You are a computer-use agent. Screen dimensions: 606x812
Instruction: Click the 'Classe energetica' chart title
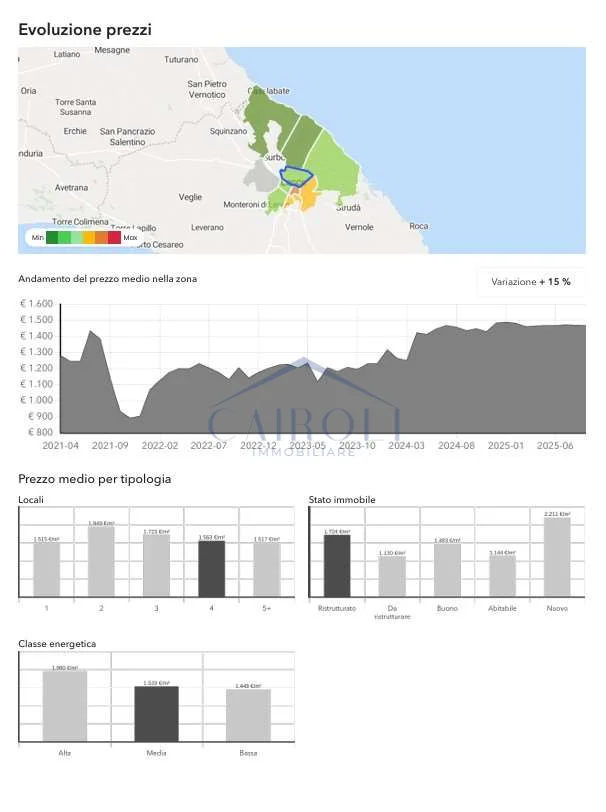pos(57,644)
